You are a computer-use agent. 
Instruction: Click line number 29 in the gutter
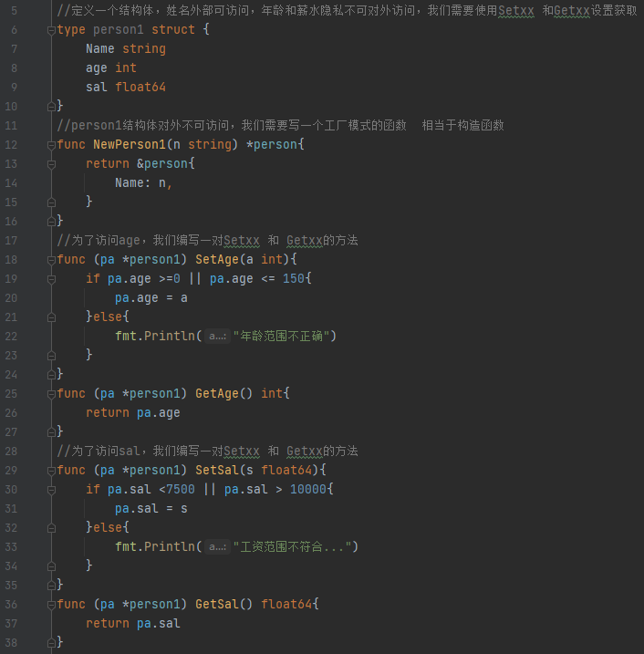(12, 471)
